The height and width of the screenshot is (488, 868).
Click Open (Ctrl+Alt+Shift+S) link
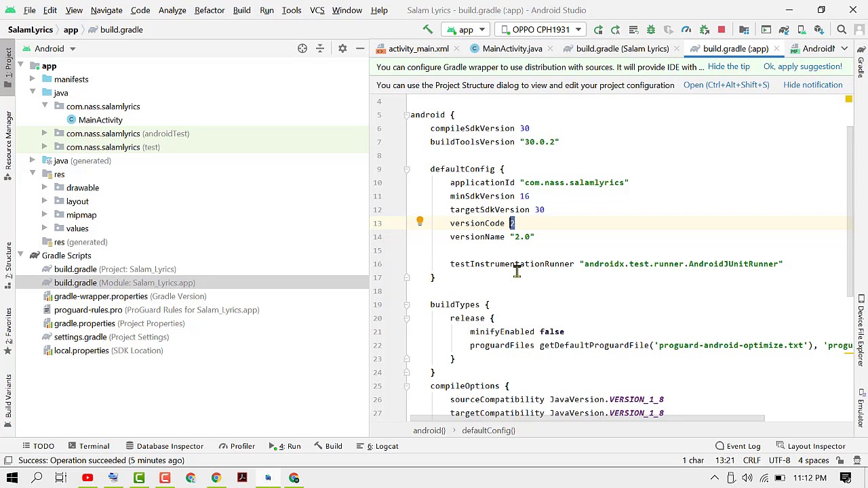pyautogui.click(x=726, y=85)
